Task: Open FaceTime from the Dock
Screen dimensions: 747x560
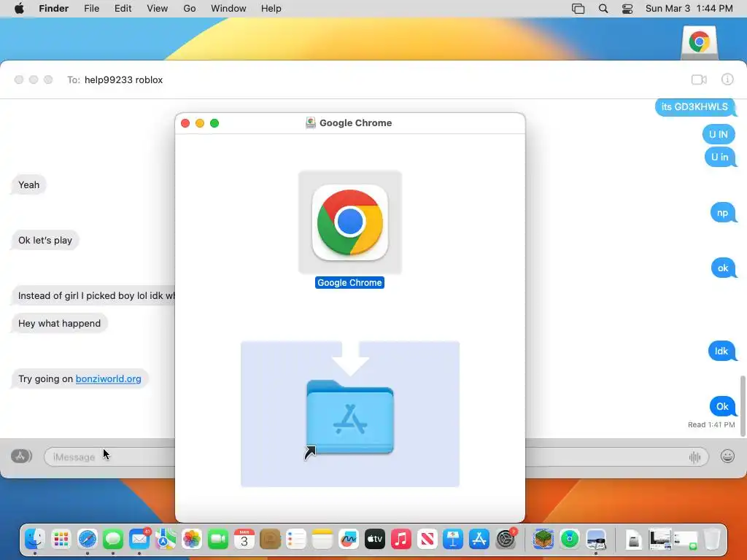Action: (217, 539)
